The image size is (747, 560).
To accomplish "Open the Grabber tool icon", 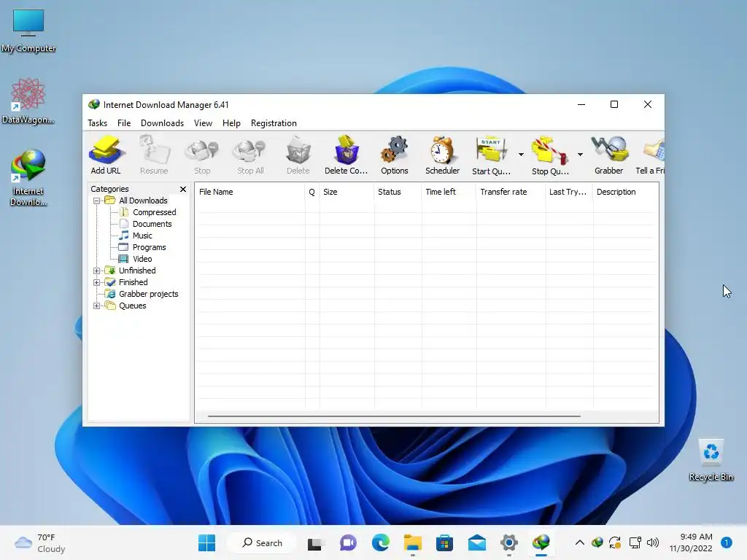I will [609, 155].
